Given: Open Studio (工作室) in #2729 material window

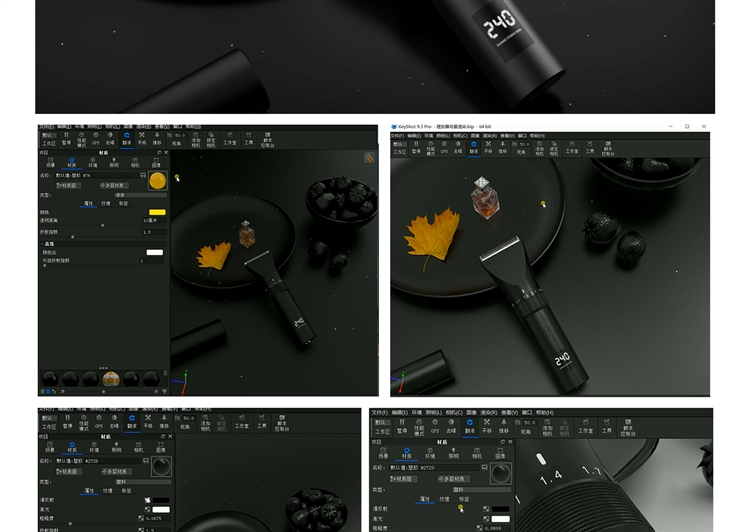Looking at the screenshot, I should pos(585,426).
